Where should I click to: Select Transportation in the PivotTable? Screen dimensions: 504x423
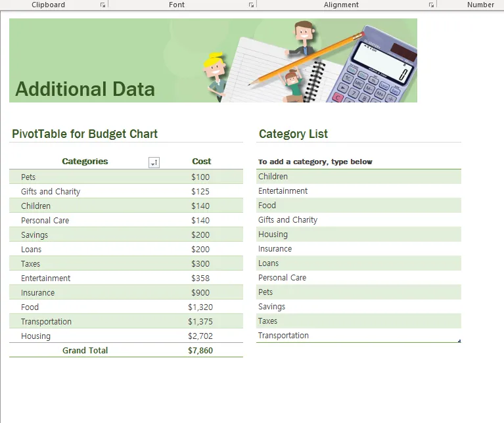click(46, 321)
